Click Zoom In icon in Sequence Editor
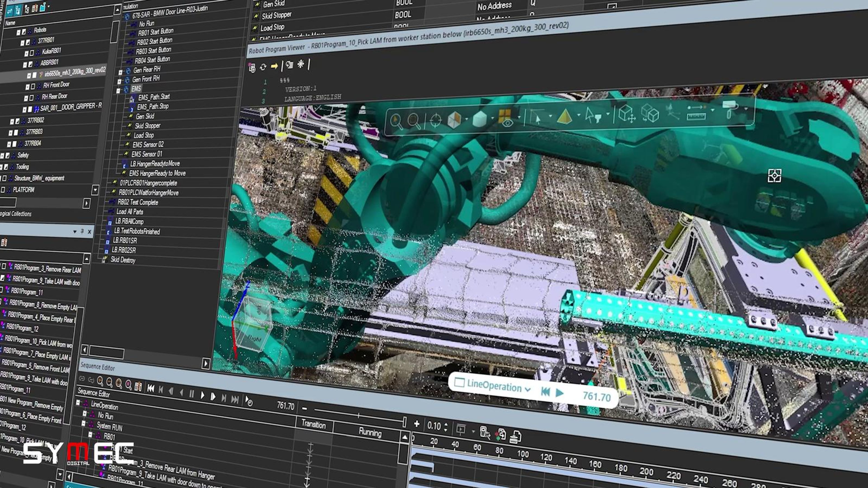The image size is (868, 488). coord(100,381)
